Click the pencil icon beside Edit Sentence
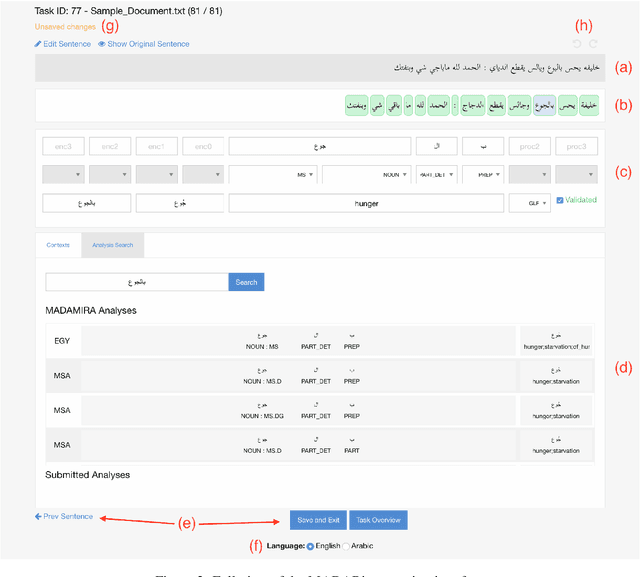Screen dimensions: 640x577 click(x=38, y=44)
